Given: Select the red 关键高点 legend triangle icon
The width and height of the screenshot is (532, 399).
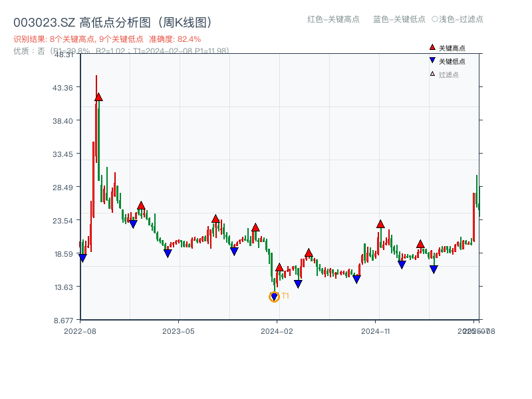Looking at the screenshot, I should pyautogui.click(x=431, y=47).
